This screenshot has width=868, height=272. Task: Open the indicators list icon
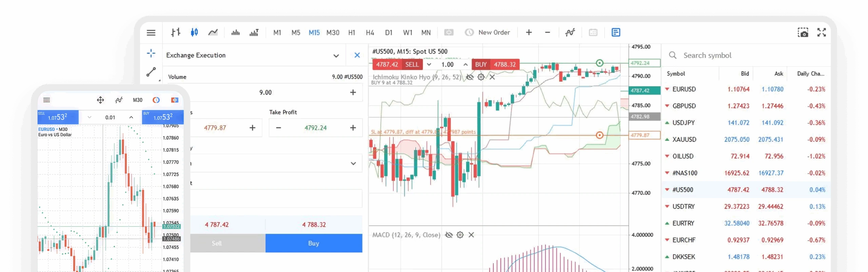(570, 33)
